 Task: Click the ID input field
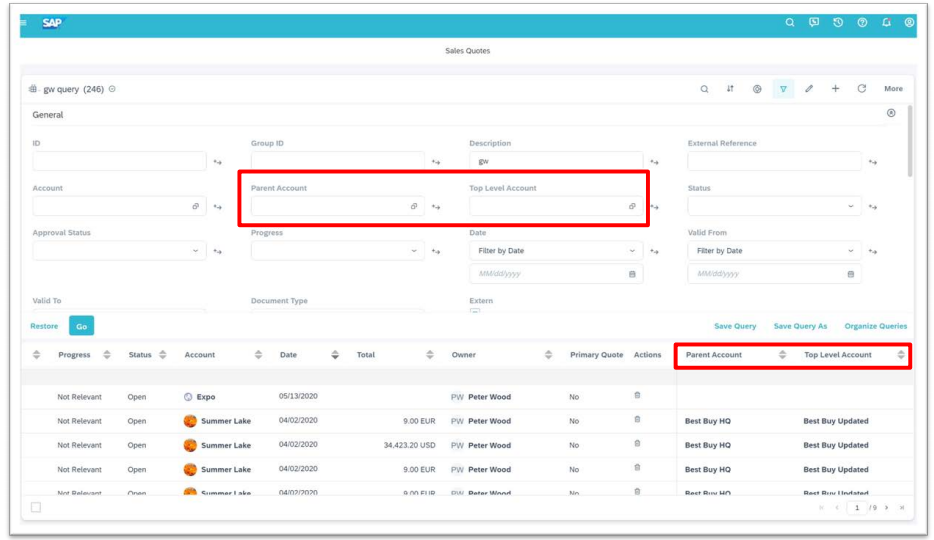119,161
